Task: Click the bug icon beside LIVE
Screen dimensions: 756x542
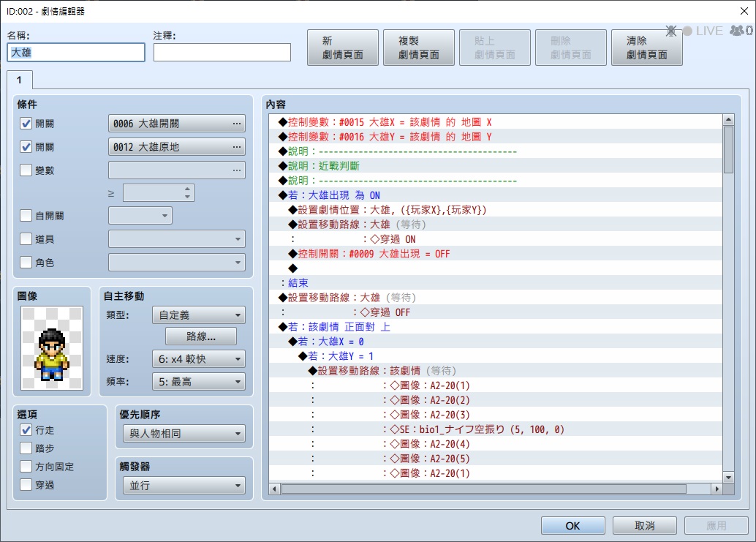Action: click(670, 31)
